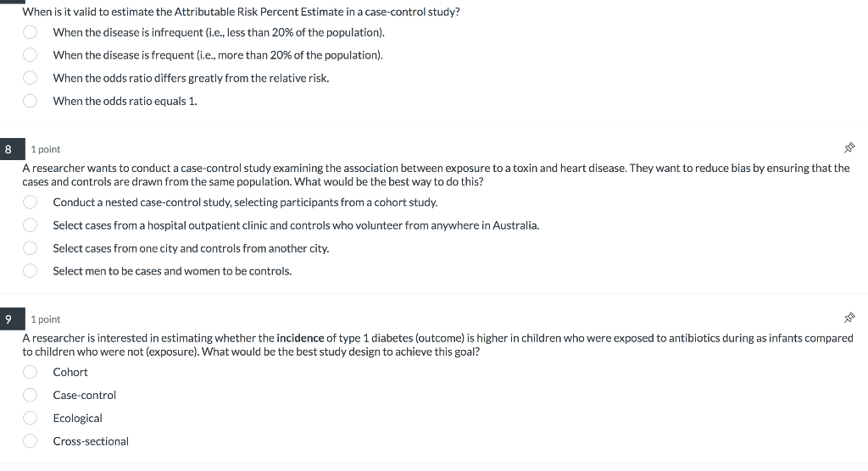Select Cohort as the study design

[30, 372]
